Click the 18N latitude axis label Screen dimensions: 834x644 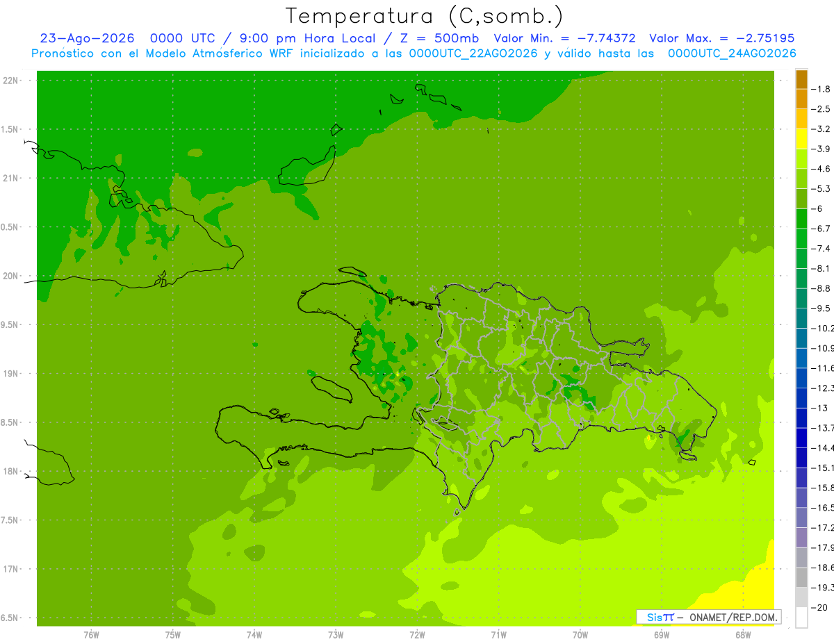(x=10, y=471)
